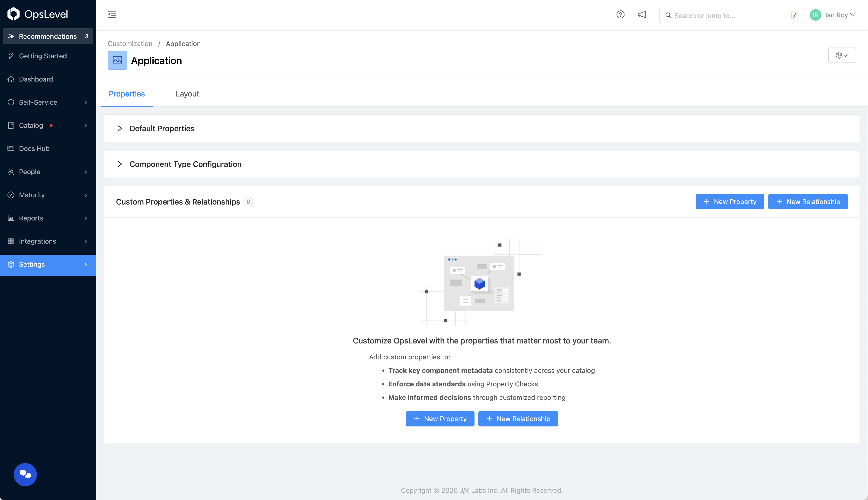Expand the Catalog submenu chevron
The width and height of the screenshot is (868, 500).
tap(85, 126)
